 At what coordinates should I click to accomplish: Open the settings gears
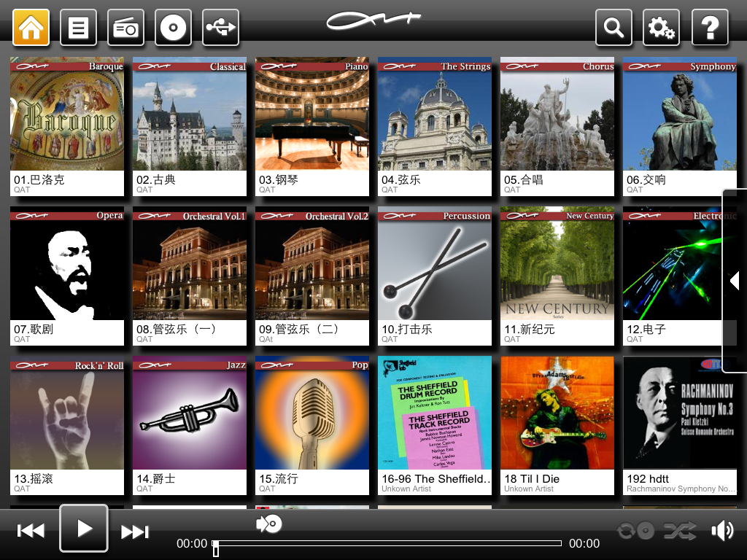661,28
